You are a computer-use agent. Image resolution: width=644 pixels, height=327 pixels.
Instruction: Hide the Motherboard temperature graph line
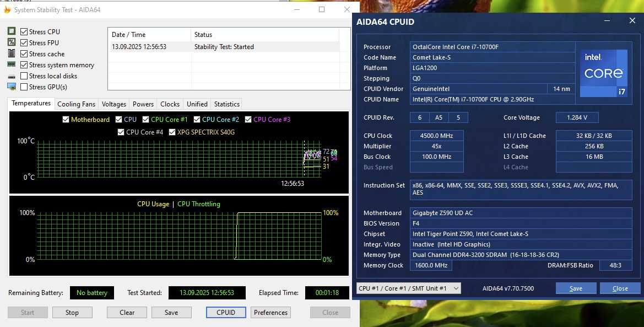tap(66, 119)
